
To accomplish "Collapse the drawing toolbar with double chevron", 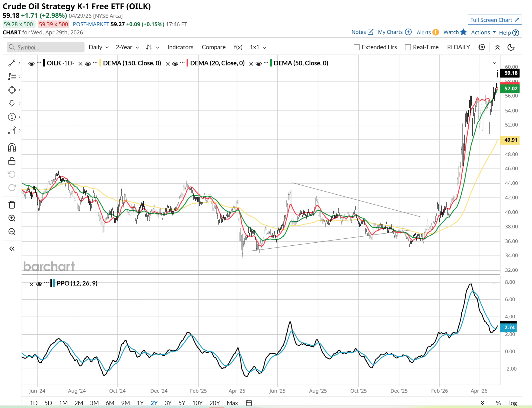I will (x=12, y=249).
